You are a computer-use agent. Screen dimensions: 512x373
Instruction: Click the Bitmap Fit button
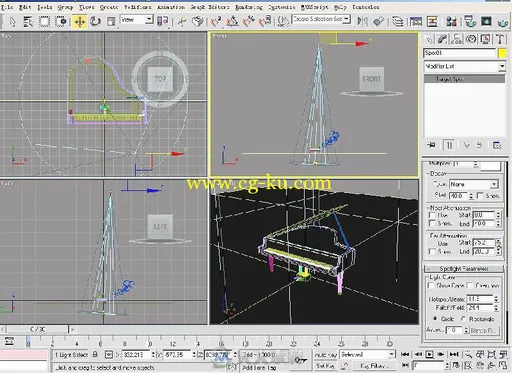pos(484,330)
